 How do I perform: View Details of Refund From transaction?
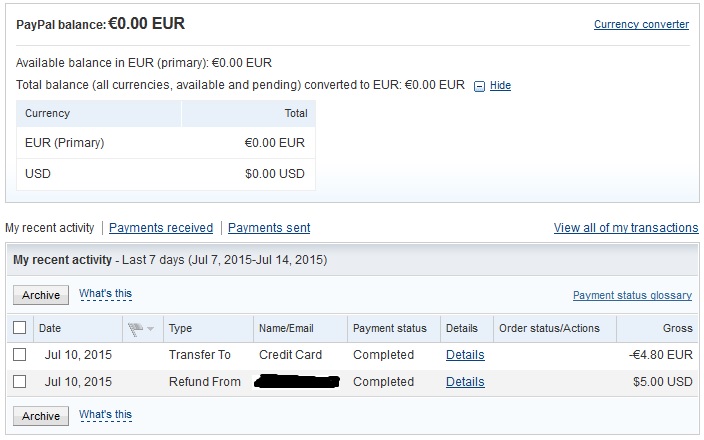[x=465, y=382]
